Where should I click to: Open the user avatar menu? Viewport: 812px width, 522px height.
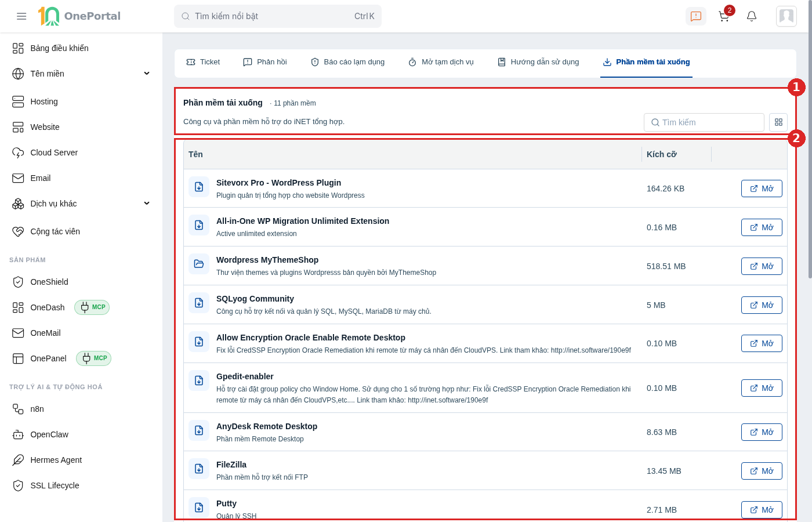coord(786,16)
